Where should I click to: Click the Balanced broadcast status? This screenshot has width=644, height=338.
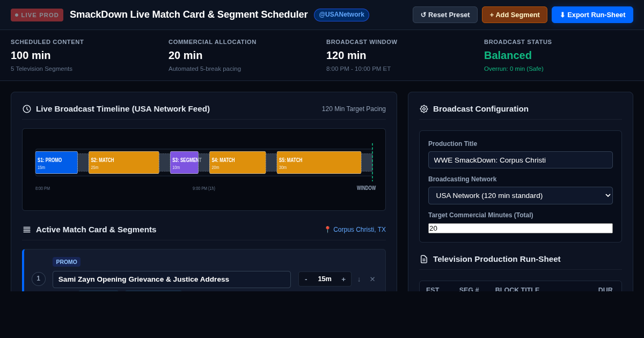tap(508, 55)
